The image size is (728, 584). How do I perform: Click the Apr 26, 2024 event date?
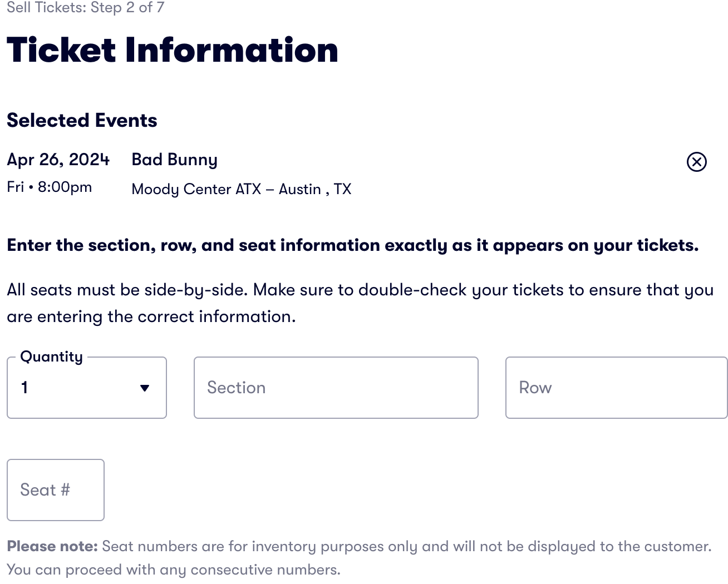(x=58, y=160)
